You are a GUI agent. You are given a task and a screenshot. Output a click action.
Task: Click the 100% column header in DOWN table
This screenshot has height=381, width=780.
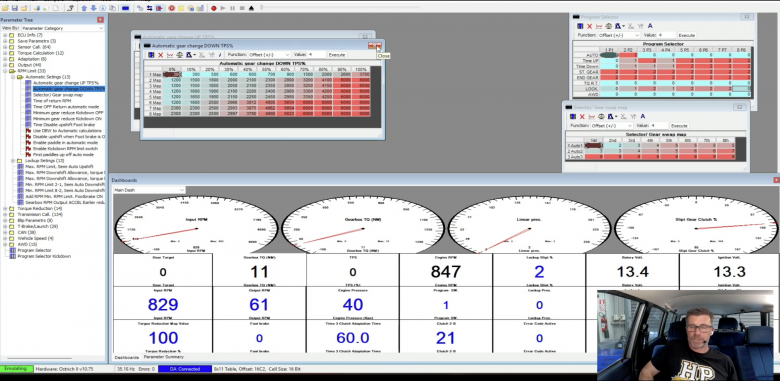(x=361, y=69)
